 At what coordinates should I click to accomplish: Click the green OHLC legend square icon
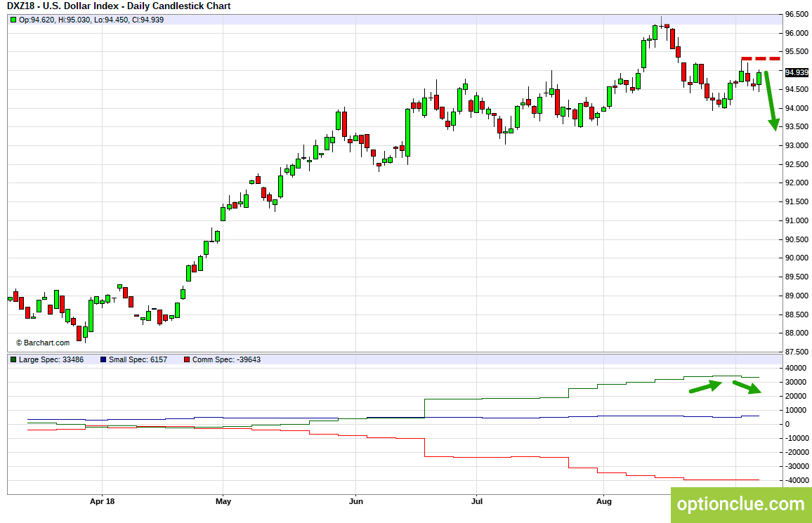[x=13, y=20]
